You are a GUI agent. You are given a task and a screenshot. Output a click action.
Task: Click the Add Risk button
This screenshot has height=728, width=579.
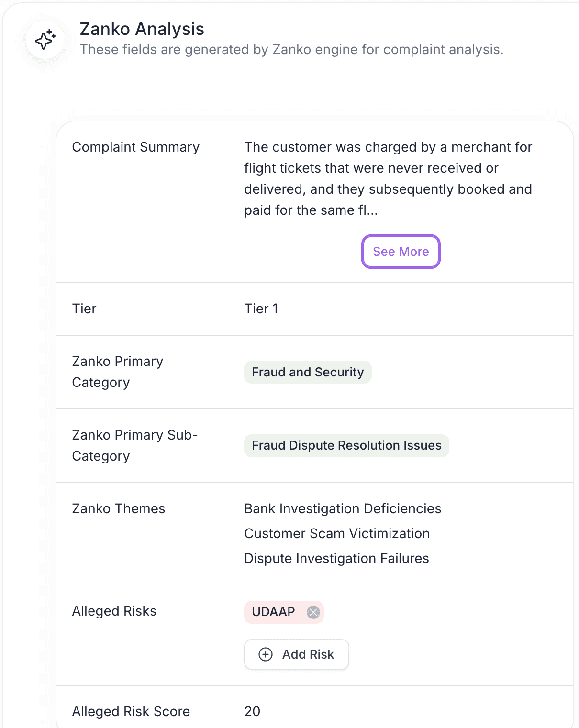(296, 654)
